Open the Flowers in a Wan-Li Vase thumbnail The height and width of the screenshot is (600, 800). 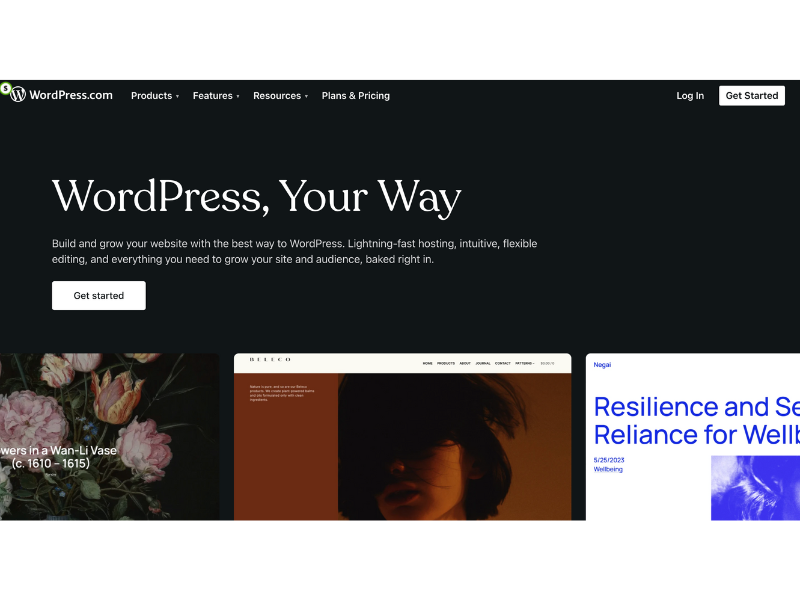(109, 437)
